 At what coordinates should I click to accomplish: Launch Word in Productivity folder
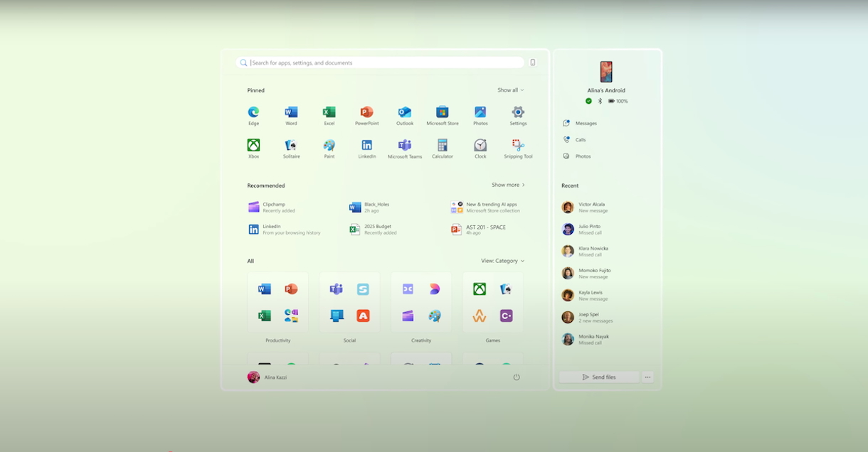265,289
